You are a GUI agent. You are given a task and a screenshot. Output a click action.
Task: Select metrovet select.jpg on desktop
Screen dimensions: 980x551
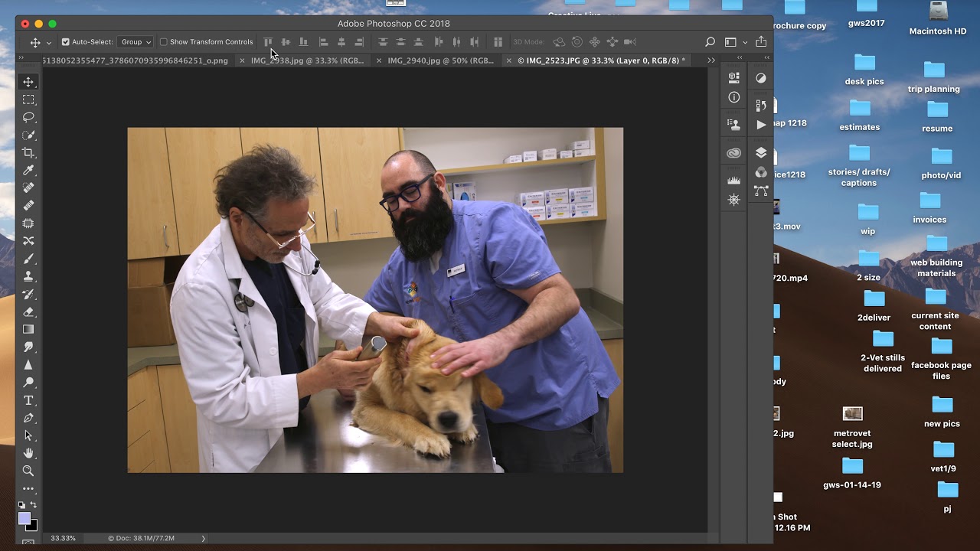(852, 427)
